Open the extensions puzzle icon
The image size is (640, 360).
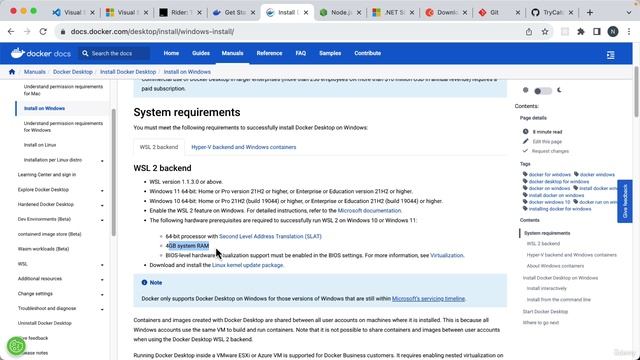tap(580, 31)
